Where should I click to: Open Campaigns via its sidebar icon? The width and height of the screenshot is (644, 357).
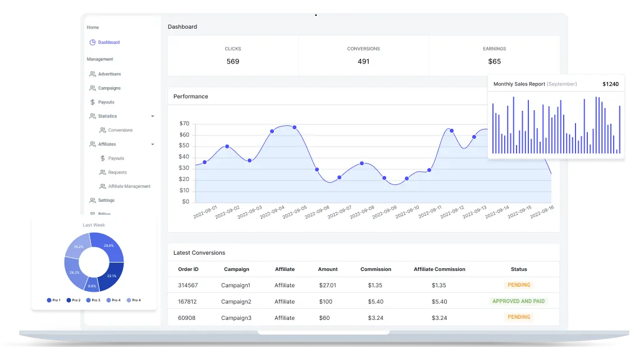[x=92, y=88]
